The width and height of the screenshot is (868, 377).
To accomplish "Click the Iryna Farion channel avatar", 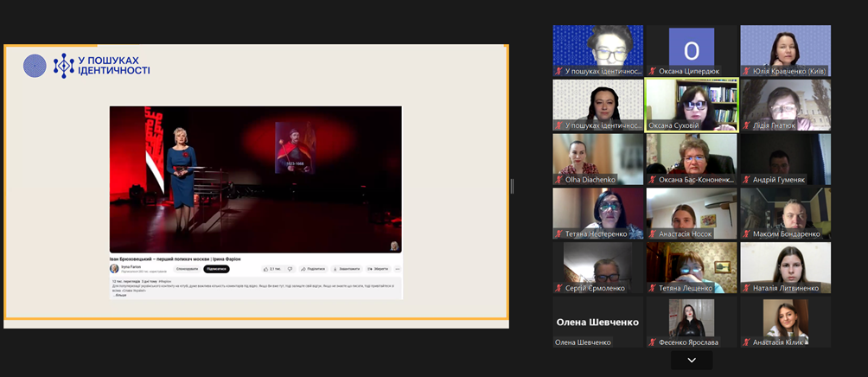I will [114, 269].
